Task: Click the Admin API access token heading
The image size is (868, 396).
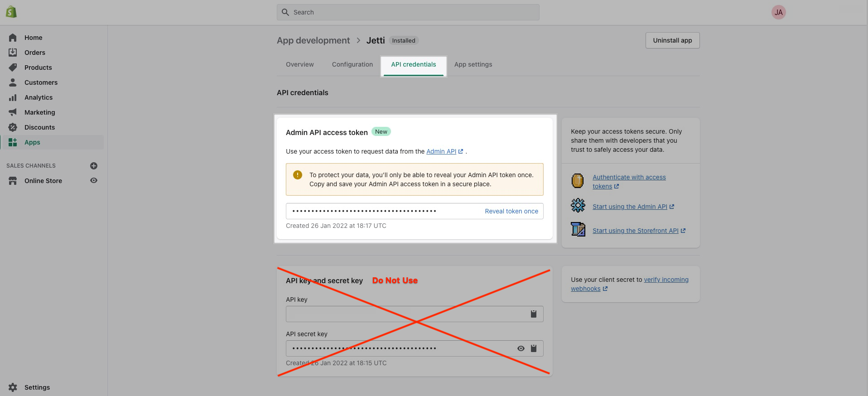Action: (x=327, y=132)
